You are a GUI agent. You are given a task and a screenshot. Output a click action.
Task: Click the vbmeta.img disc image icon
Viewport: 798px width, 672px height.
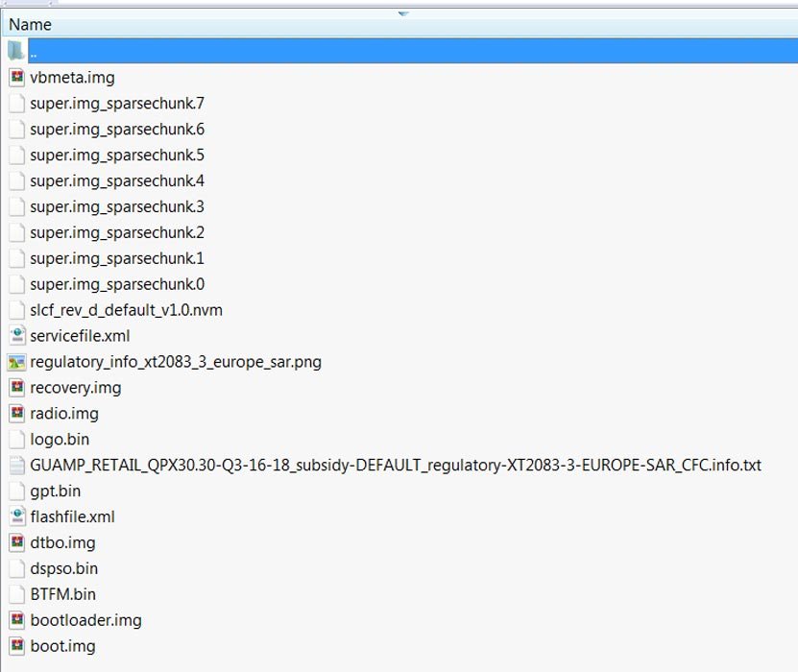(16, 78)
